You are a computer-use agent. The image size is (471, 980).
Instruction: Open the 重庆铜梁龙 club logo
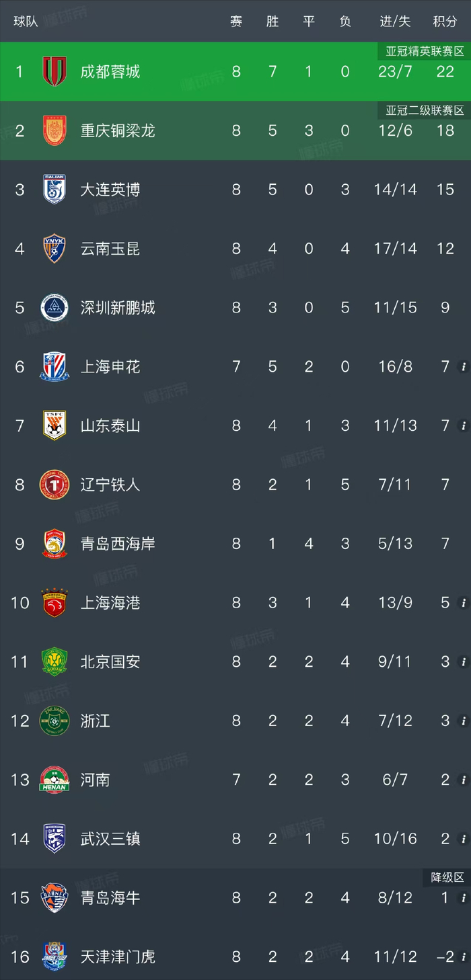pyautogui.click(x=55, y=130)
